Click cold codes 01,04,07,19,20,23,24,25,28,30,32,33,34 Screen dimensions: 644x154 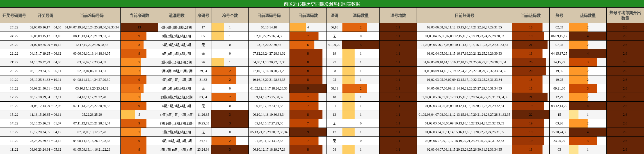pyautogui.click(x=92, y=27)
